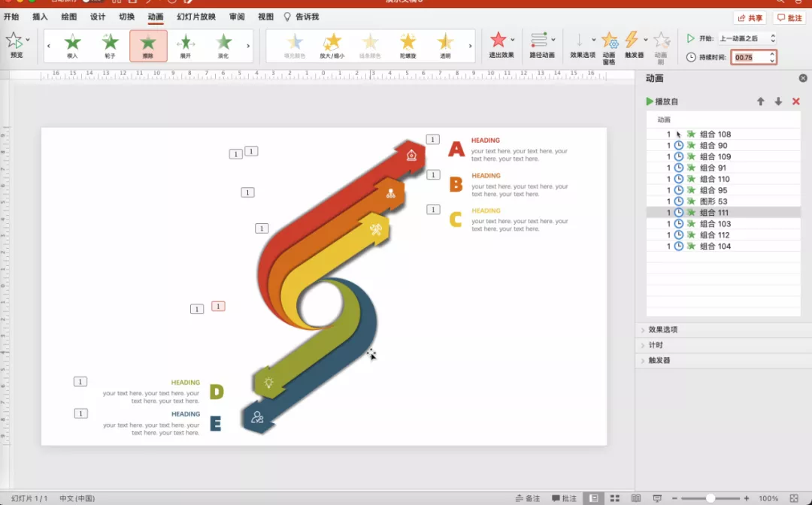Screen dimensions: 812x505
Task: Toggle 备注 notes in status bar
Action: pyautogui.click(x=529, y=498)
